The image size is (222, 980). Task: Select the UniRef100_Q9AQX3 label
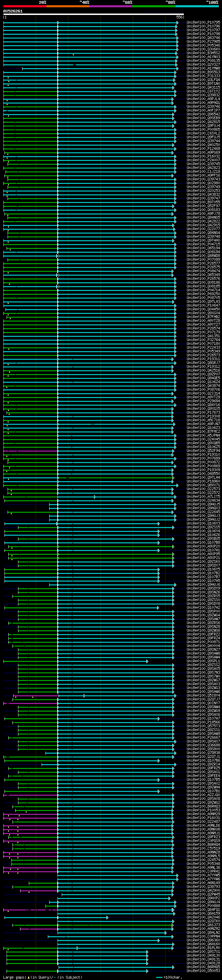203,508
